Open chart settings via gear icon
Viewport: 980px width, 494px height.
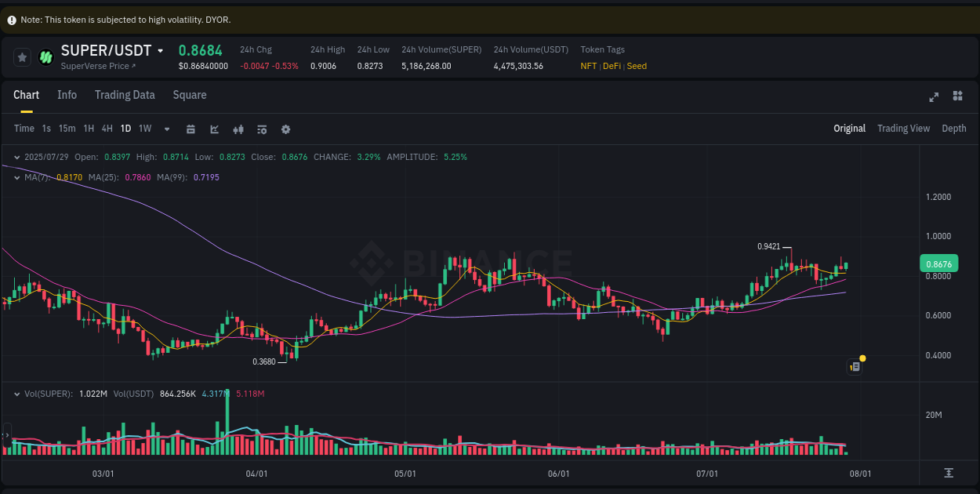tap(285, 129)
